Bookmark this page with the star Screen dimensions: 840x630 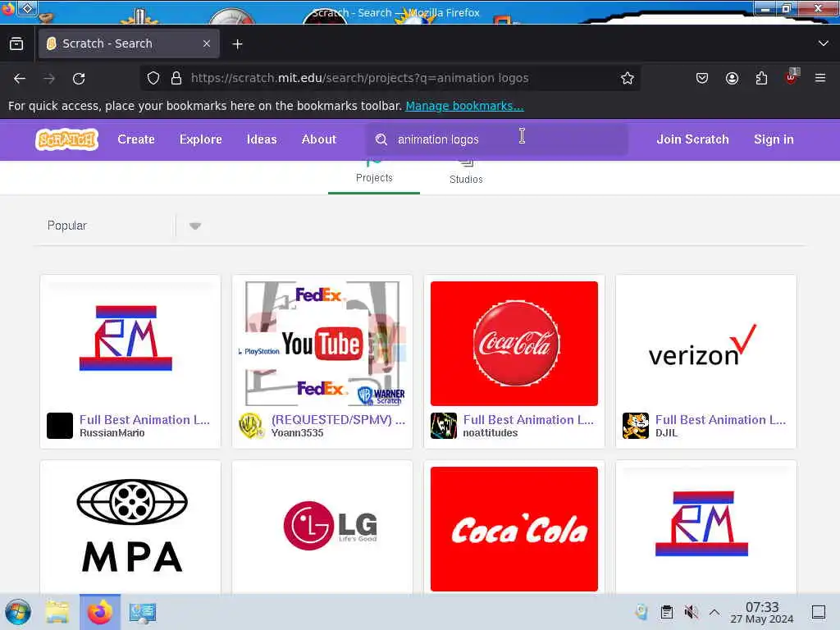[627, 78]
